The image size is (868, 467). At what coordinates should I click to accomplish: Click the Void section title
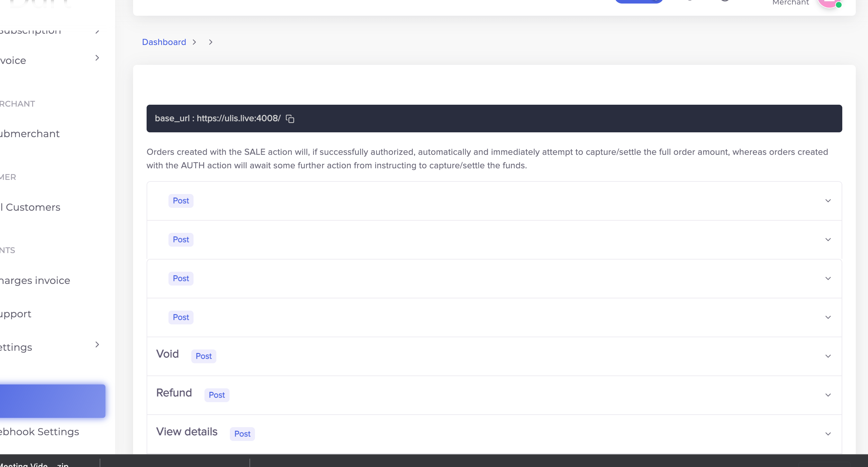[x=167, y=354]
